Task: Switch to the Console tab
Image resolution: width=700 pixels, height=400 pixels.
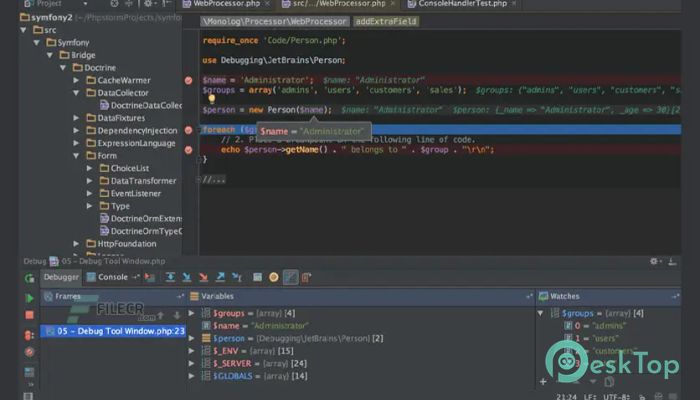Action: [108, 277]
